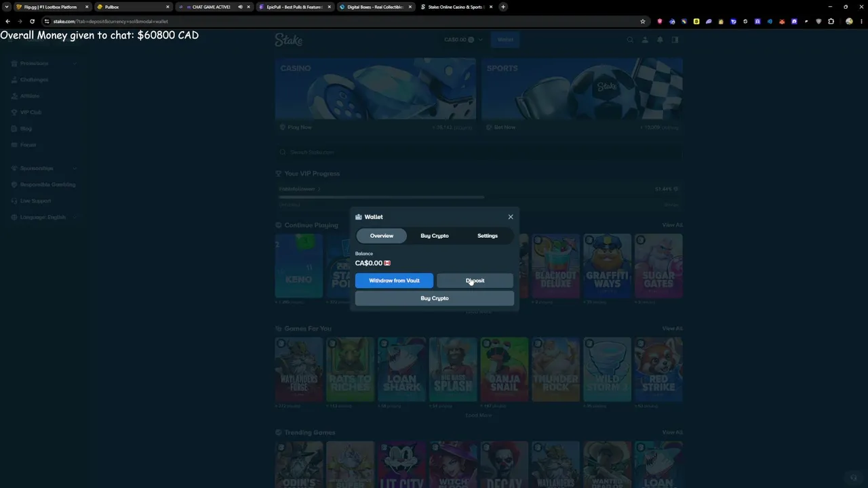This screenshot has height=488, width=868.
Task: Click the Withdraw from Vault button
Action: [x=394, y=281]
